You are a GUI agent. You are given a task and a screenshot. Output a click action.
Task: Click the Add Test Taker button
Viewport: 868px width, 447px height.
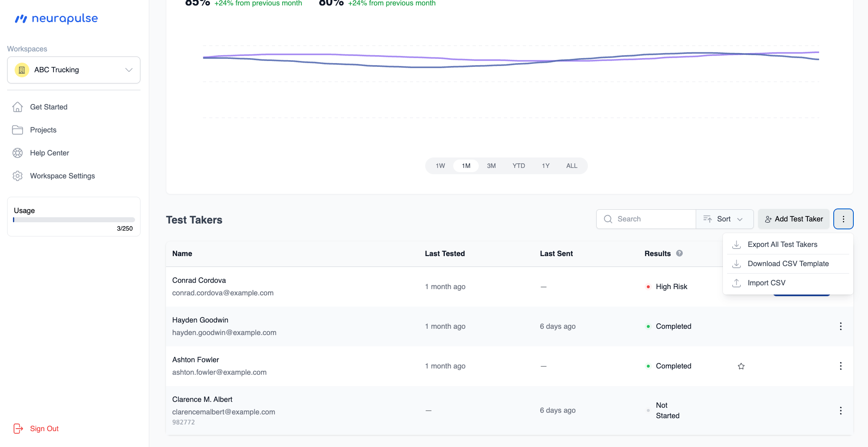794,219
